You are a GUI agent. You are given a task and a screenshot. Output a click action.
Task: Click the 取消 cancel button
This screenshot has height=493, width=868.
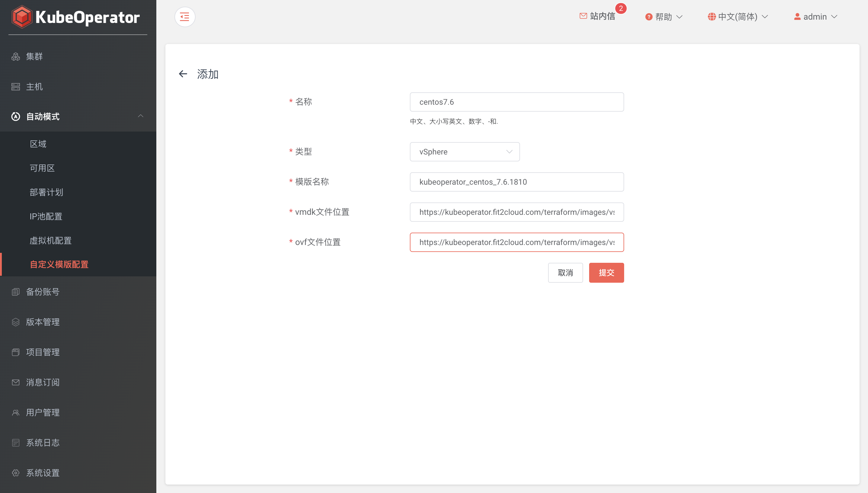pyautogui.click(x=565, y=272)
